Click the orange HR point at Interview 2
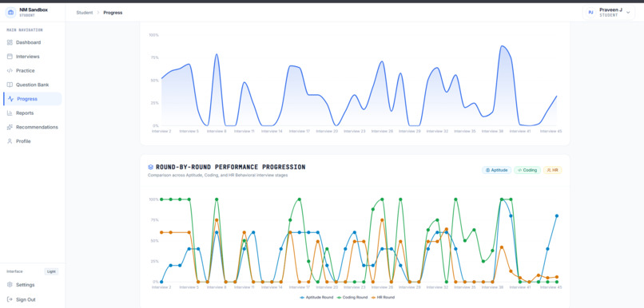The height and width of the screenshot is (308, 644). (x=161, y=232)
